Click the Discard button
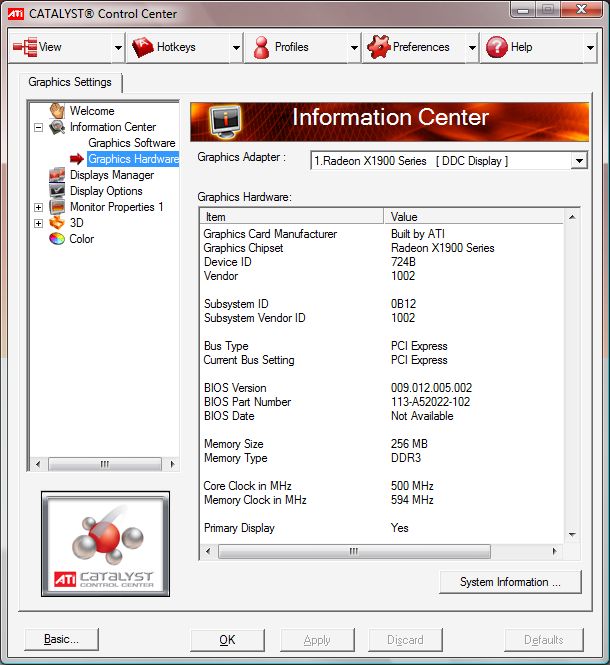This screenshot has width=610, height=665. tap(405, 640)
